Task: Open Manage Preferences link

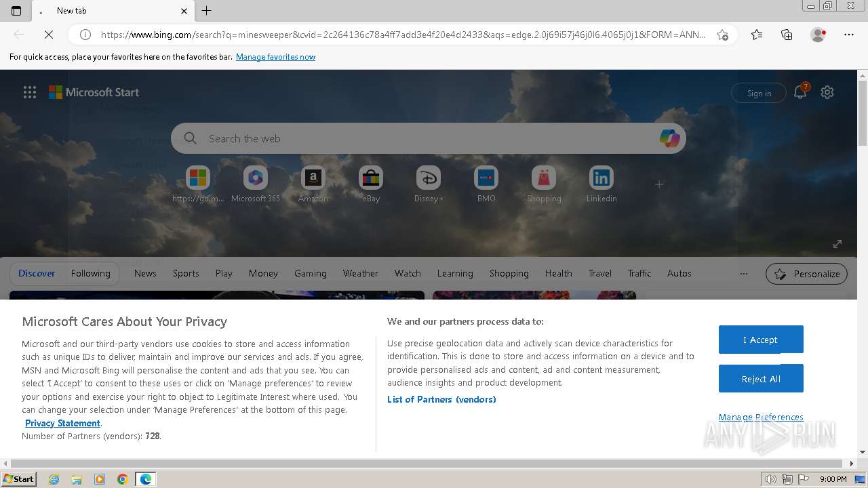Action: [x=761, y=417]
